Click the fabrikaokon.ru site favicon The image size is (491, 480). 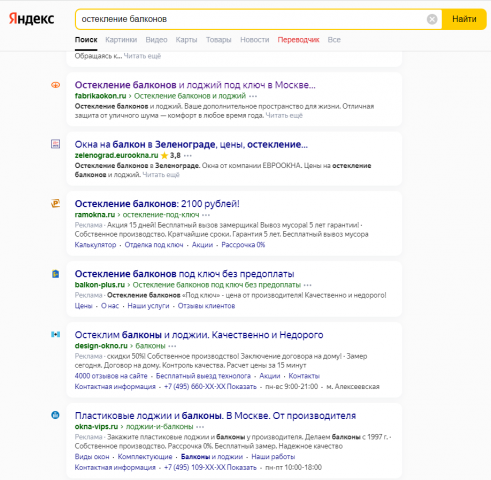click(55, 85)
